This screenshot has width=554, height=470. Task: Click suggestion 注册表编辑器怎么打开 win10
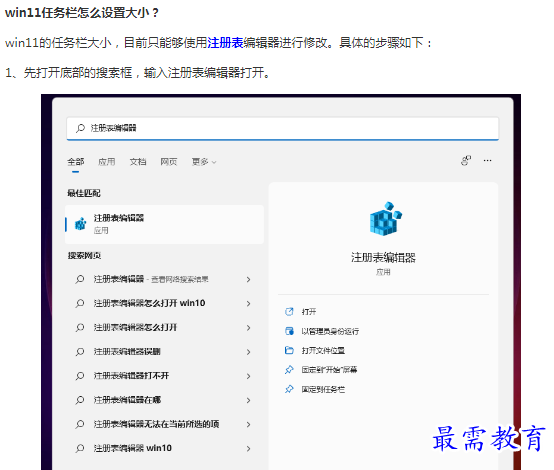point(149,303)
